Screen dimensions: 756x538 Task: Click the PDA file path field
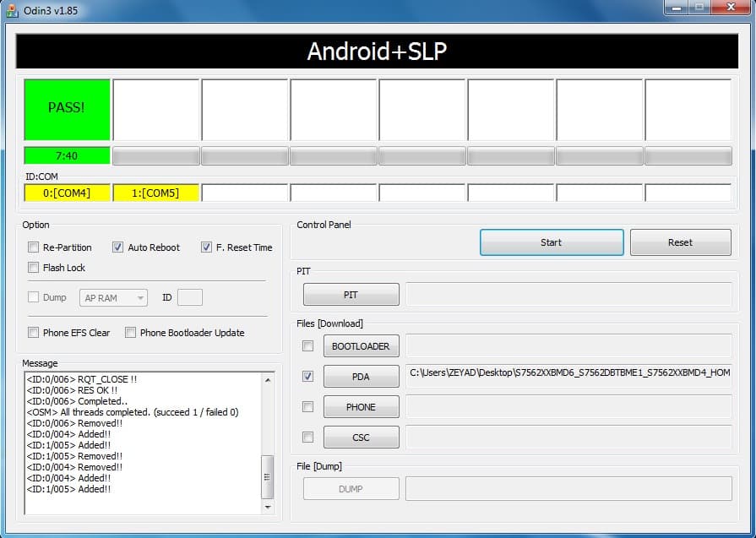569,376
